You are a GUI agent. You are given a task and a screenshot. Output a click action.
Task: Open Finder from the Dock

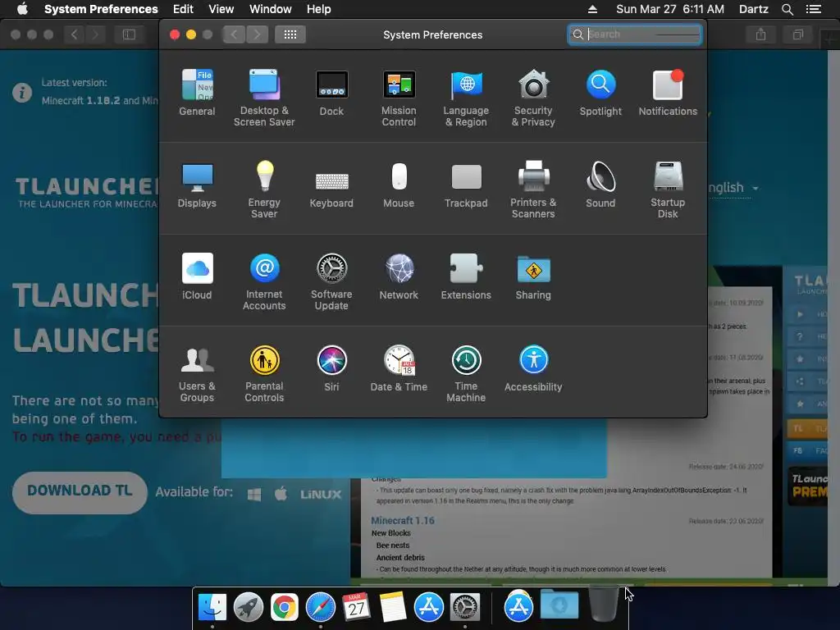212,607
